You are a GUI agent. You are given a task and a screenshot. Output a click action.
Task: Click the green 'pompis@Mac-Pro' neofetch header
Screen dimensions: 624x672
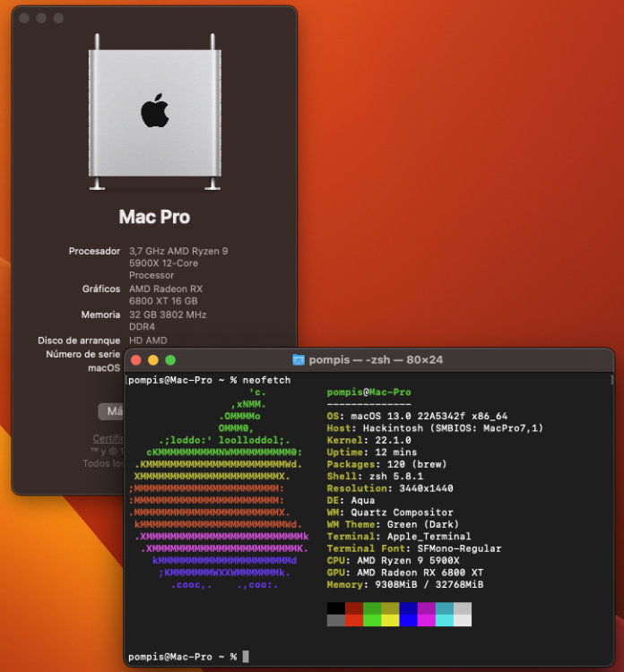368,392
